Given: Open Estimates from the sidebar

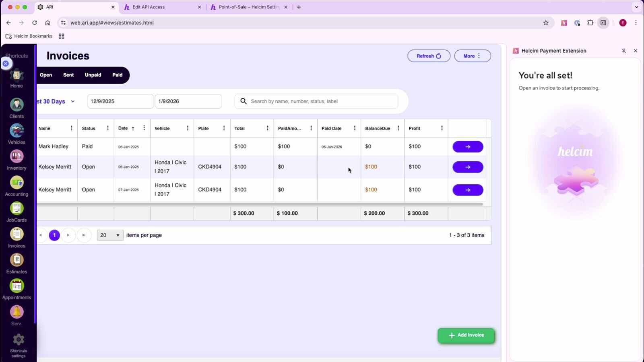Looking at the screenshot, I should 17,261.
